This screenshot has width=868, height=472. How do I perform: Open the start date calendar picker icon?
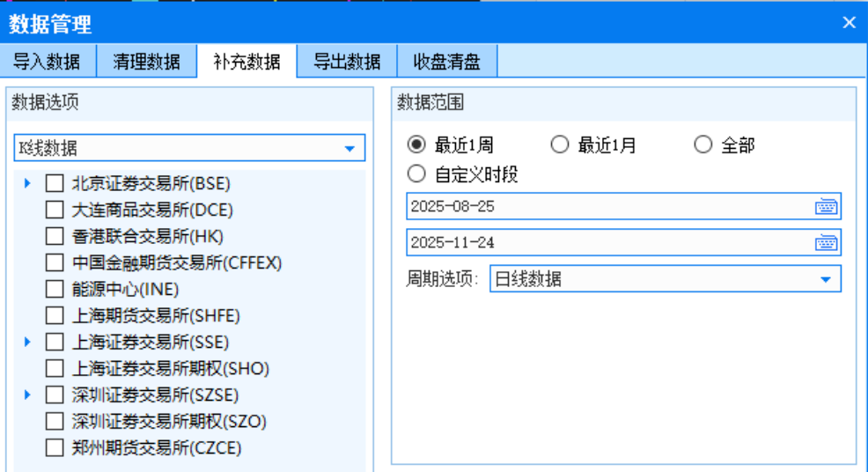tap(826, 207)
